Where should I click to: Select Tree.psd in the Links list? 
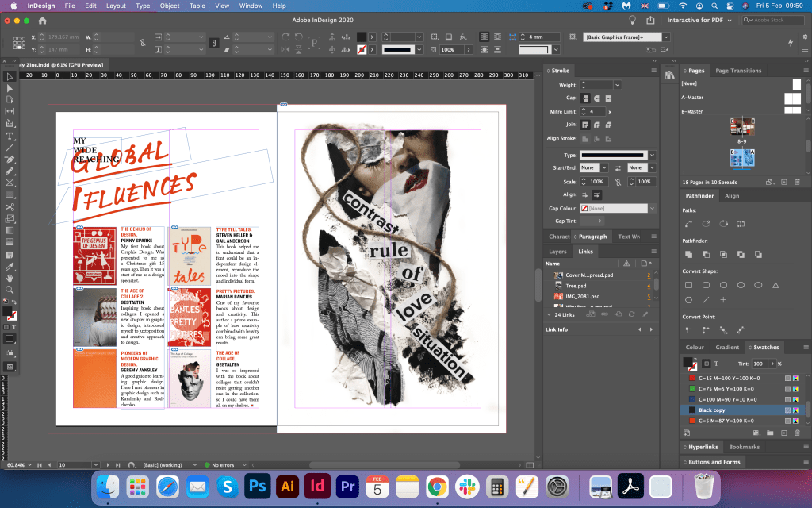point(576,285)
